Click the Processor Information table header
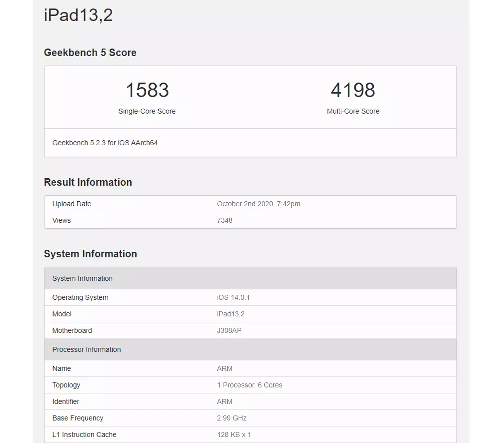 click(250, 349)
